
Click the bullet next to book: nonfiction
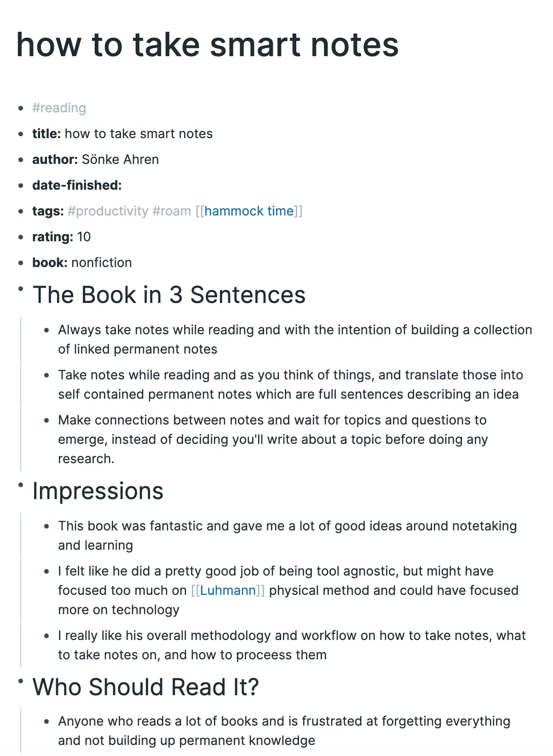21,263
